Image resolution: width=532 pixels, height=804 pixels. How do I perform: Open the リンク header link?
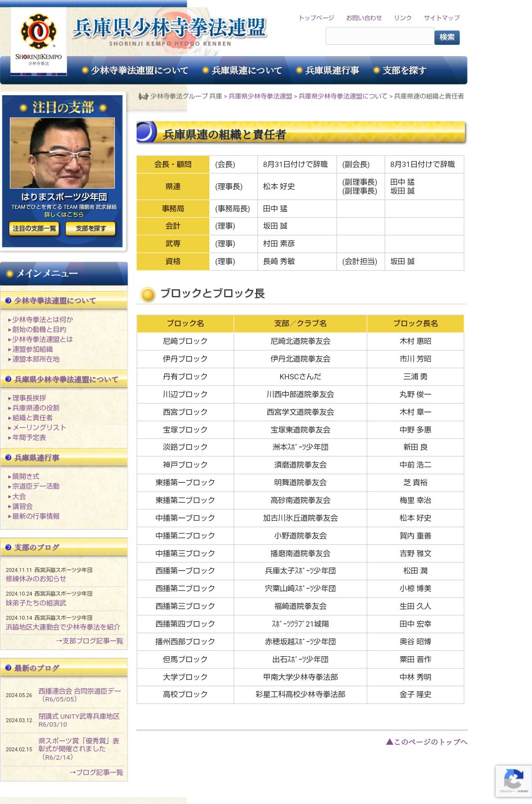click(403, 18)
